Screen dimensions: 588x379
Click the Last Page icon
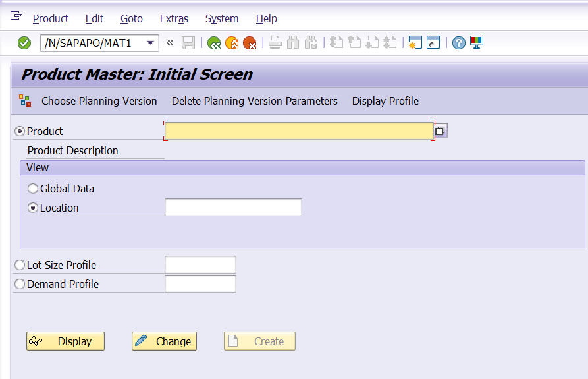coord(390,42)
